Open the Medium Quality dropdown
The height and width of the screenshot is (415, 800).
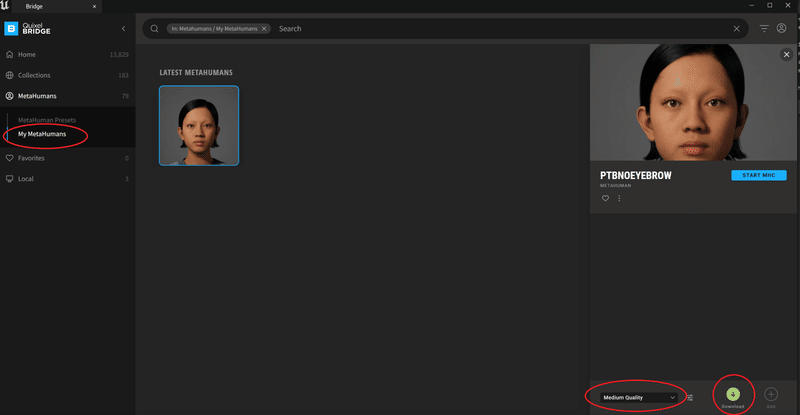click(639, 398)
